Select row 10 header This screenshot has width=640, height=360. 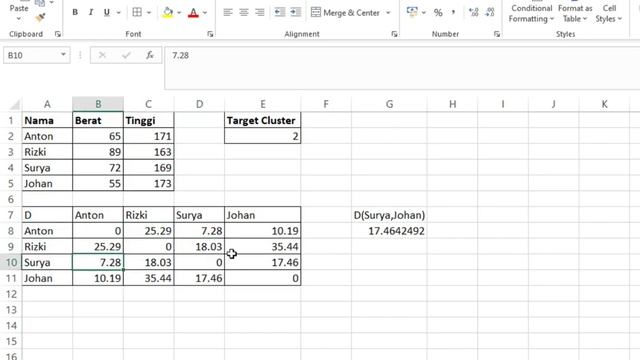(x=11, y=262)
